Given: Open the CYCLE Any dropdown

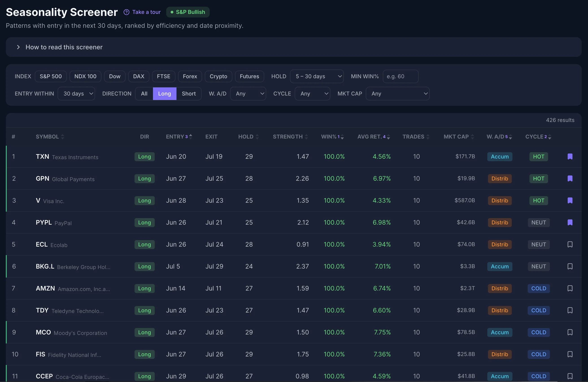Looking at the screenshot, I should [313, 94].
